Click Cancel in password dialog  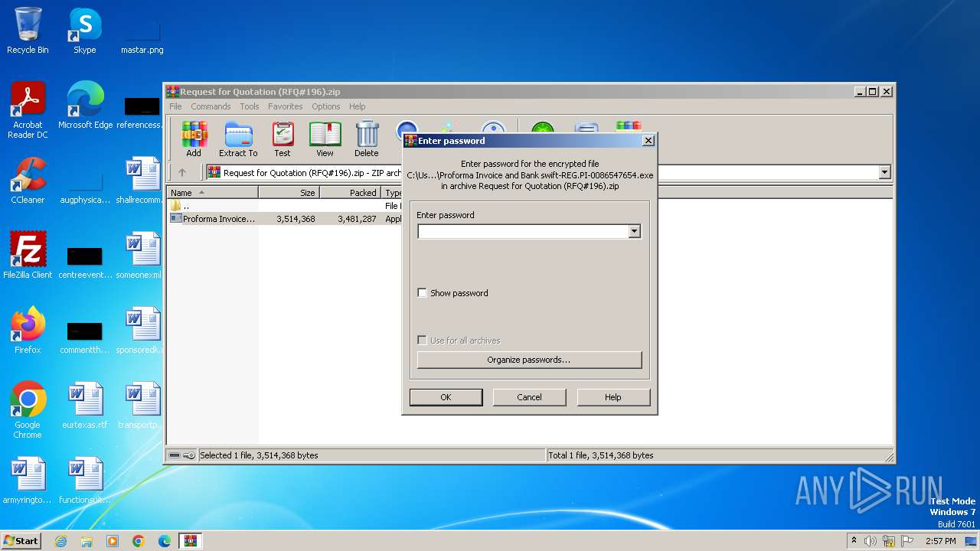point(529,397)
